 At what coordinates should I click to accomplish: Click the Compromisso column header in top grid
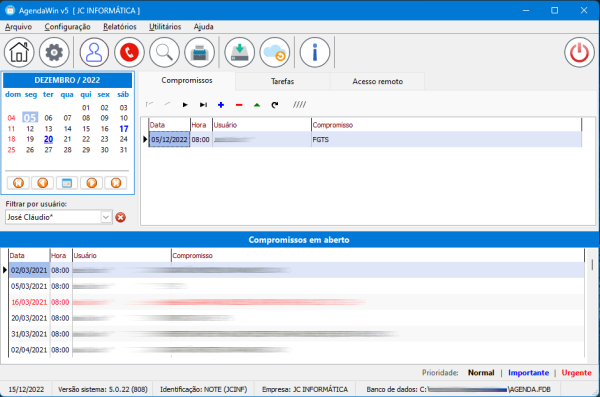pos(446,125)
